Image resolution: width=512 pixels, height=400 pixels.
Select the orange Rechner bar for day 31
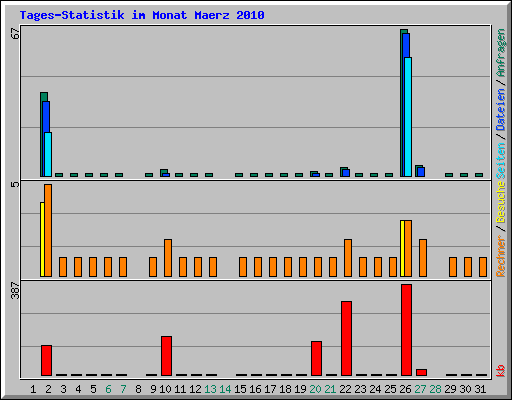click(x=483, y=267)
